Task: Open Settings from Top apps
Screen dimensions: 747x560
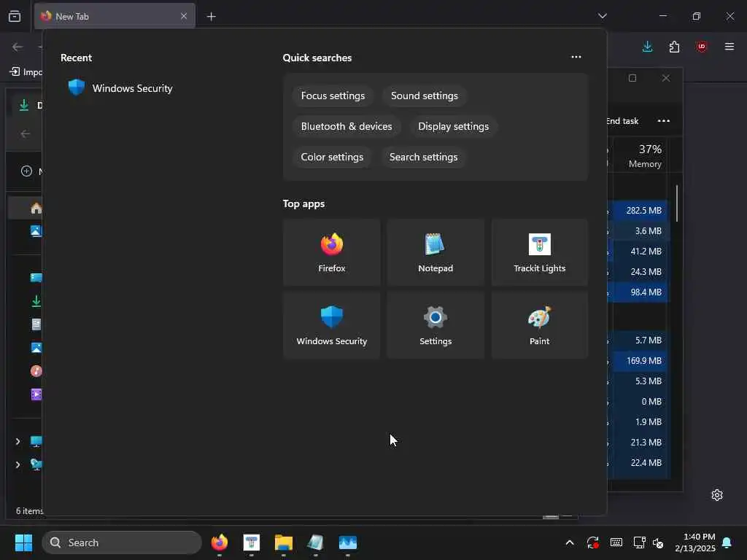Action: pyautogui.click(x=436, y=325)
